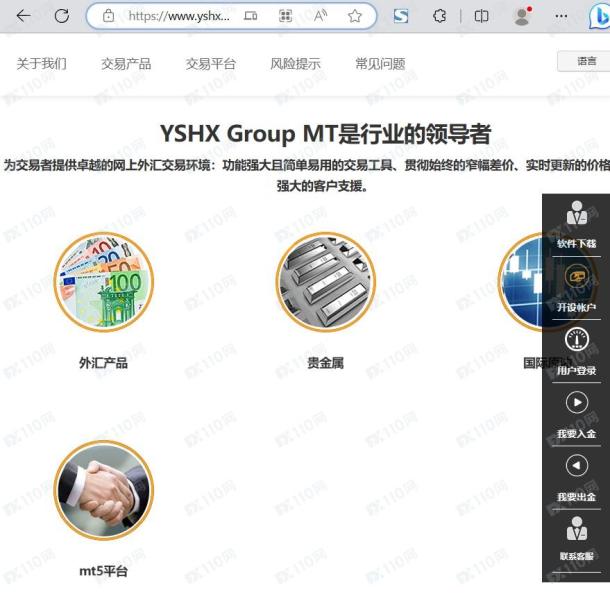Click the 我要入金 play arrow icon

click(577, 402)
